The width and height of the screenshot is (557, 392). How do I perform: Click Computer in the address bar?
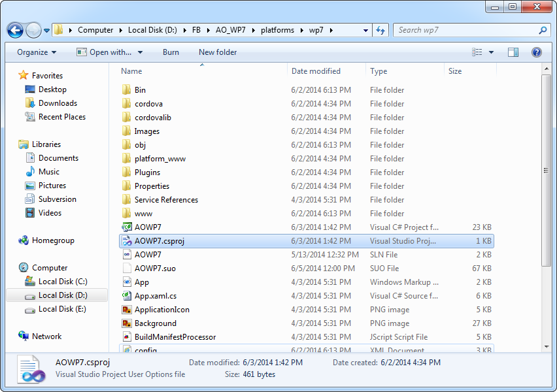point(95,30)
